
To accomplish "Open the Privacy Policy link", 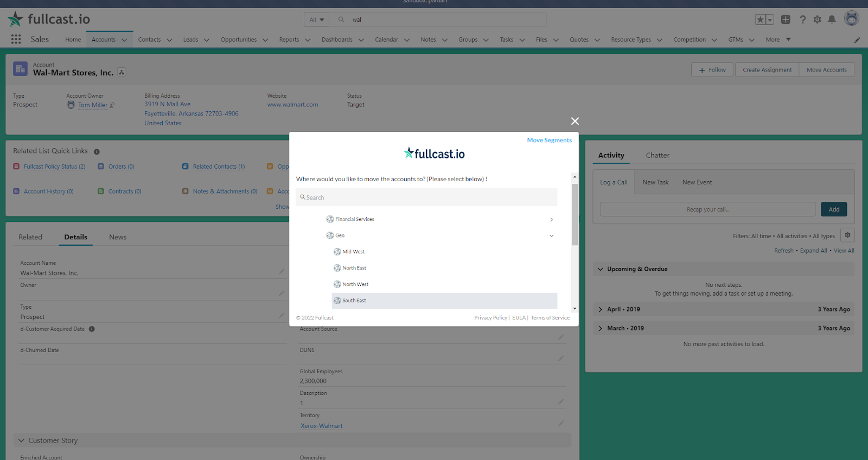I will (490, 318).
